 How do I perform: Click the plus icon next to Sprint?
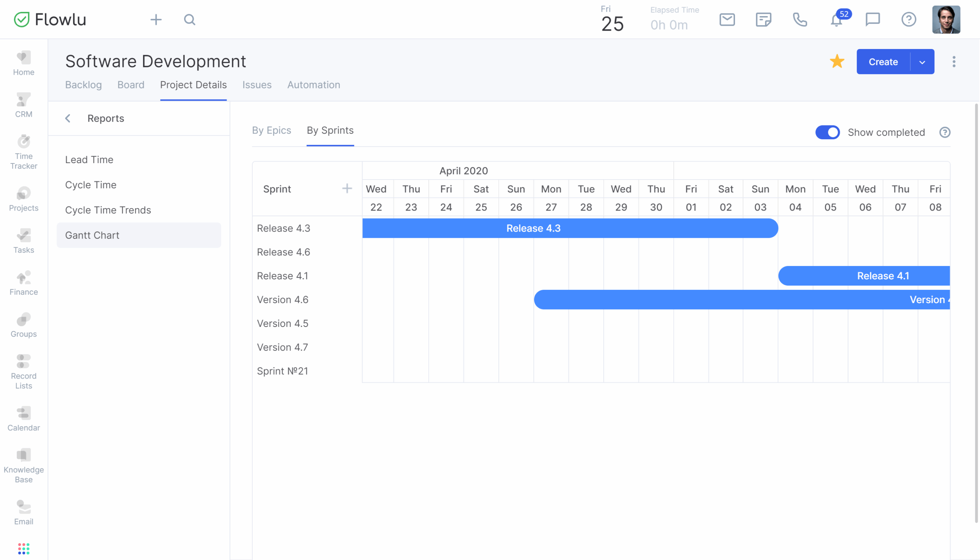point(347,188)
